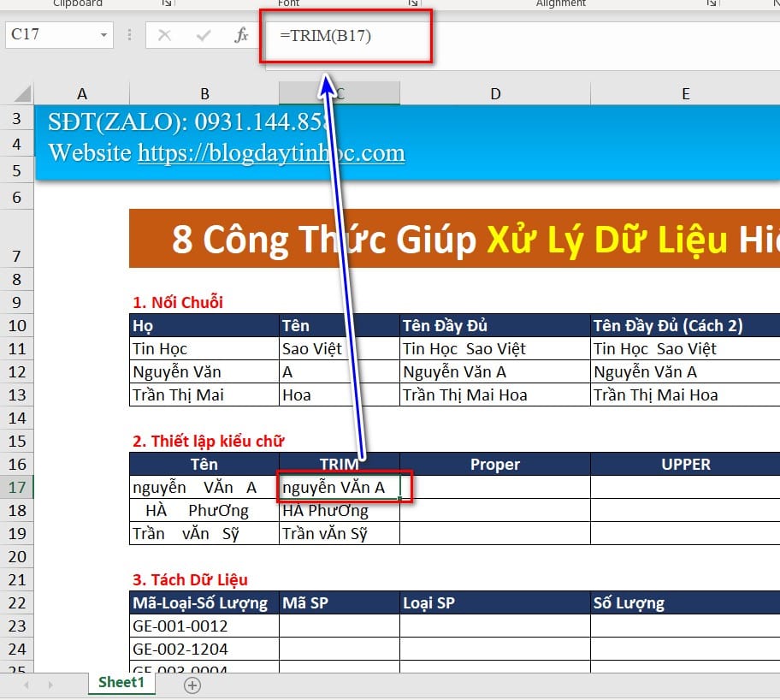This screenshot has height=700, width=780.
Task: Click the orange '8 Công Thức Giúp' title banner
Action: [x=454, y=239]
